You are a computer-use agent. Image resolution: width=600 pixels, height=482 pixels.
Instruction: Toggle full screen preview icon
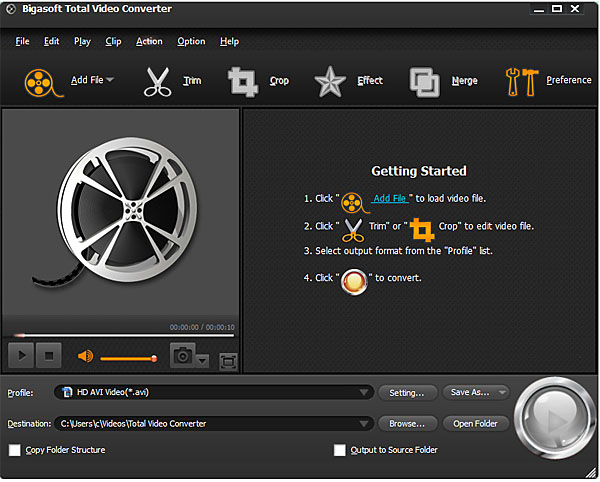(x=228, y=362)
